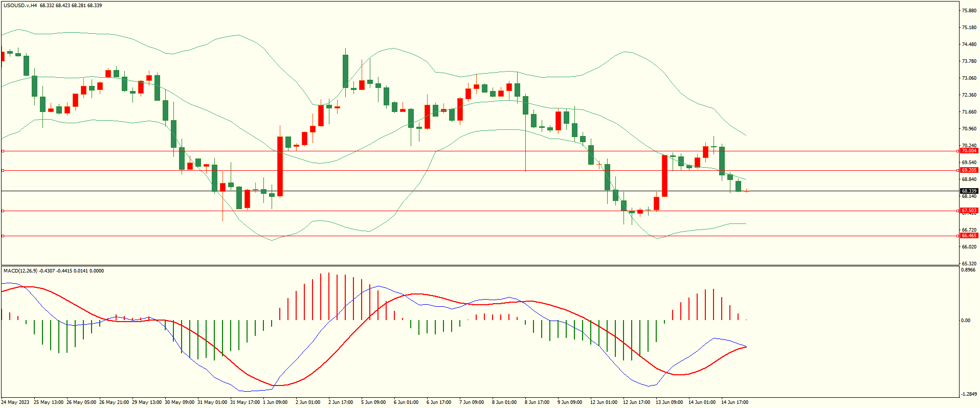Click the -1.2849 MACD scale value
980x408 pixels.
969,394
